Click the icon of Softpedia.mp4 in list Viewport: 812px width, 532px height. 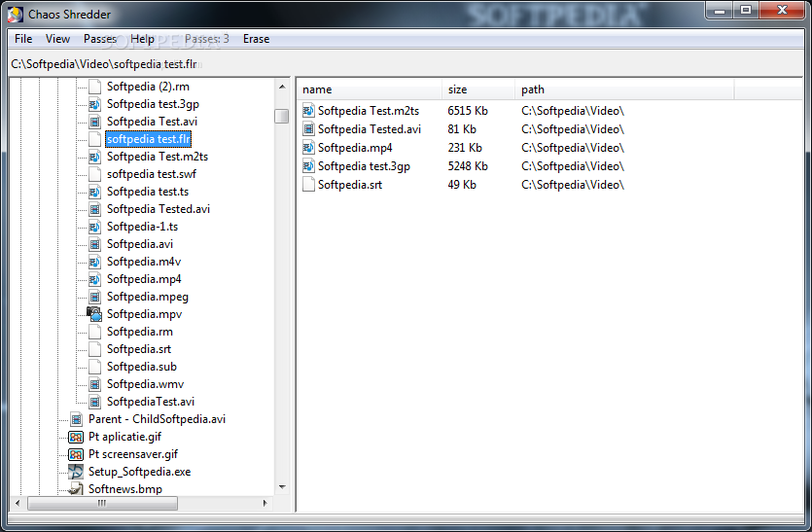pyautogui.click(x=308, y=148)
